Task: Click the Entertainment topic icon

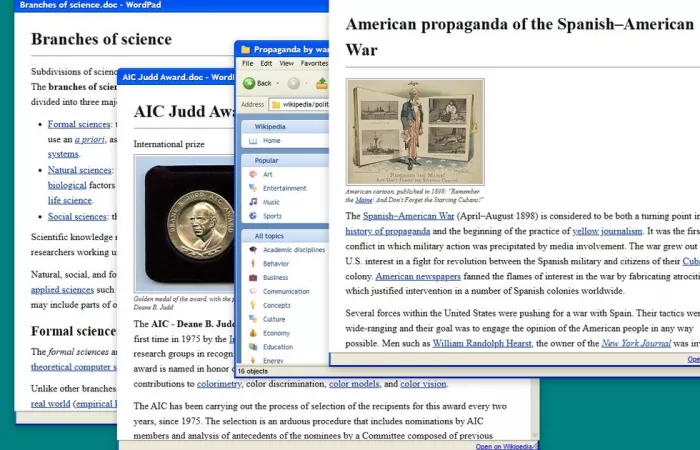Action: pyautogui.click(x=253, y=188)
